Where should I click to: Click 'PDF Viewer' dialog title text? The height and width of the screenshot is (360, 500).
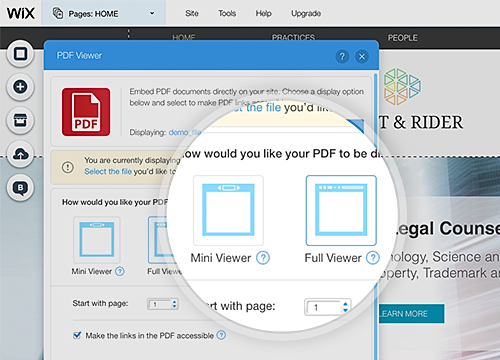pos(79,55)
